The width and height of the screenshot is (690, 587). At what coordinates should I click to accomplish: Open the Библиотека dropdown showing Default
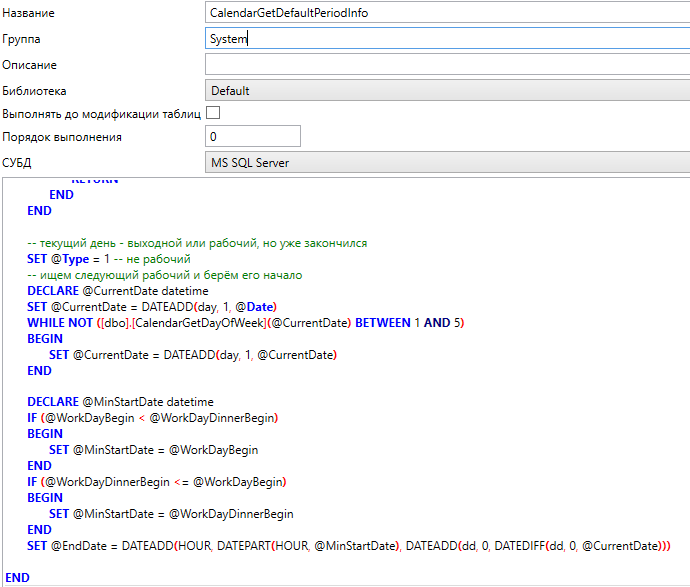pyautogui.click(x=445, y=91)
